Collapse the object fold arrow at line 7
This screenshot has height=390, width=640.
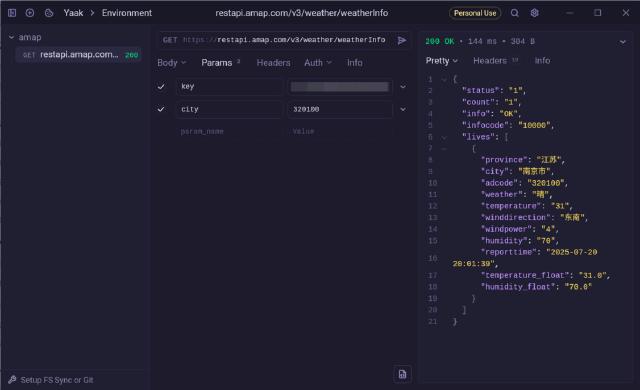444,148
